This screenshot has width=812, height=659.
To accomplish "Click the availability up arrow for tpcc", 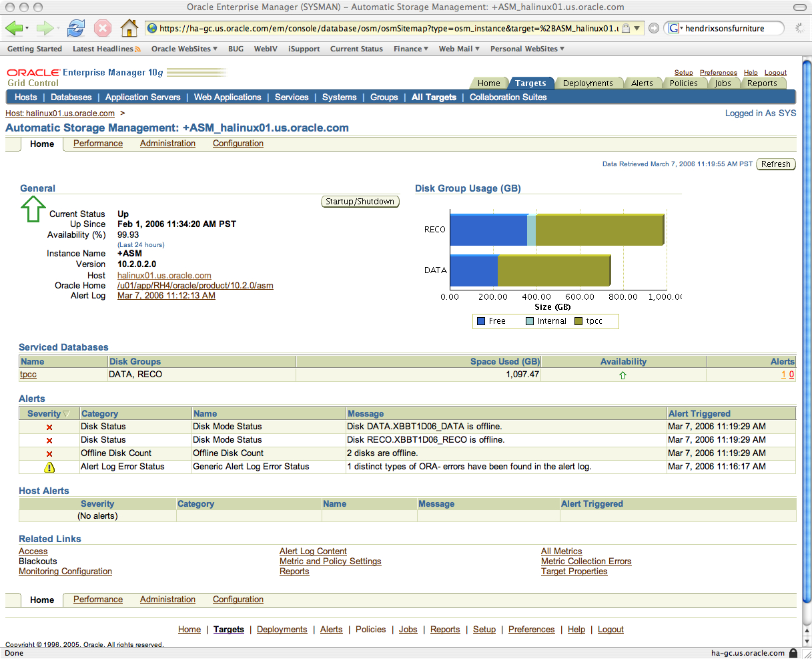I will coord(623,375).
